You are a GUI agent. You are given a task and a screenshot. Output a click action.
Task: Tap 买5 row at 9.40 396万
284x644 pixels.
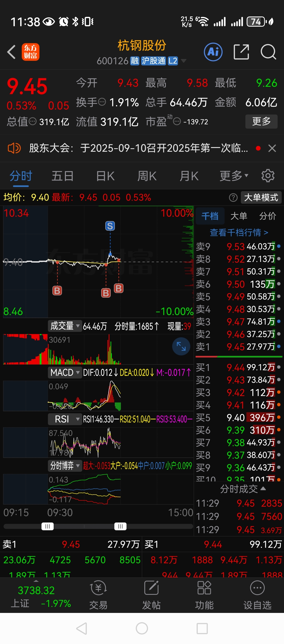tap(239, 417)
